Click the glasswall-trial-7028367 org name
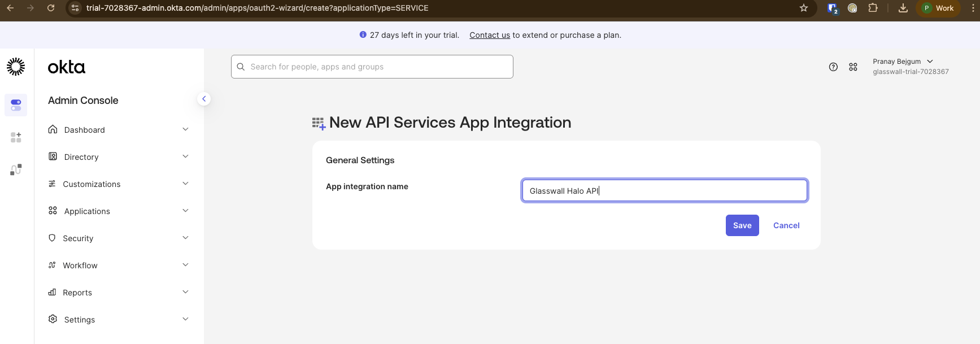Screen dimensions: 980x344 [911, 72]
